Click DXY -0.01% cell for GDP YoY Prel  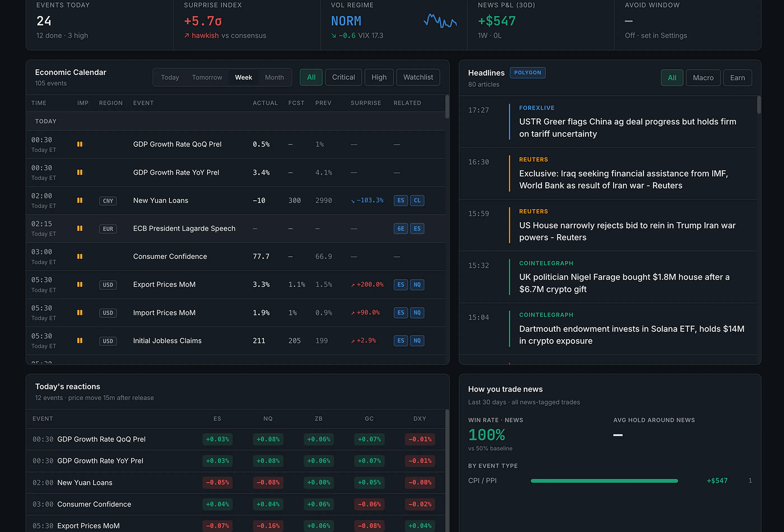point(420,461)
